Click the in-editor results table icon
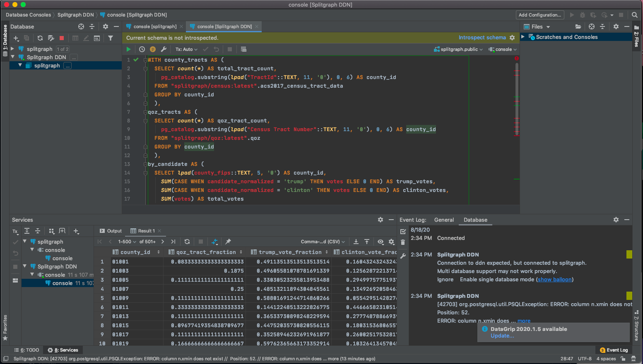 tap(243, 49)
